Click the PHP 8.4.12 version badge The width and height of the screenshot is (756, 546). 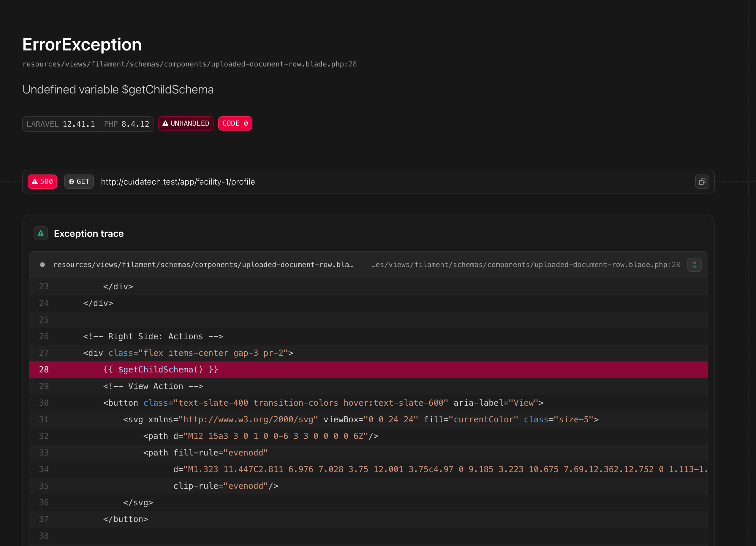click(x=126, y=124)
